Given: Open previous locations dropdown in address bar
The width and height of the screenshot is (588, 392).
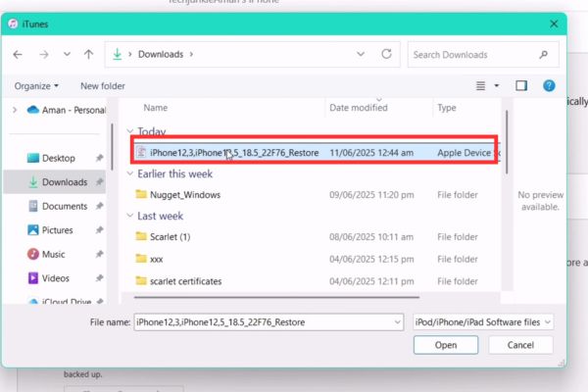Looking at the screenshot, I should coord(361,55).
